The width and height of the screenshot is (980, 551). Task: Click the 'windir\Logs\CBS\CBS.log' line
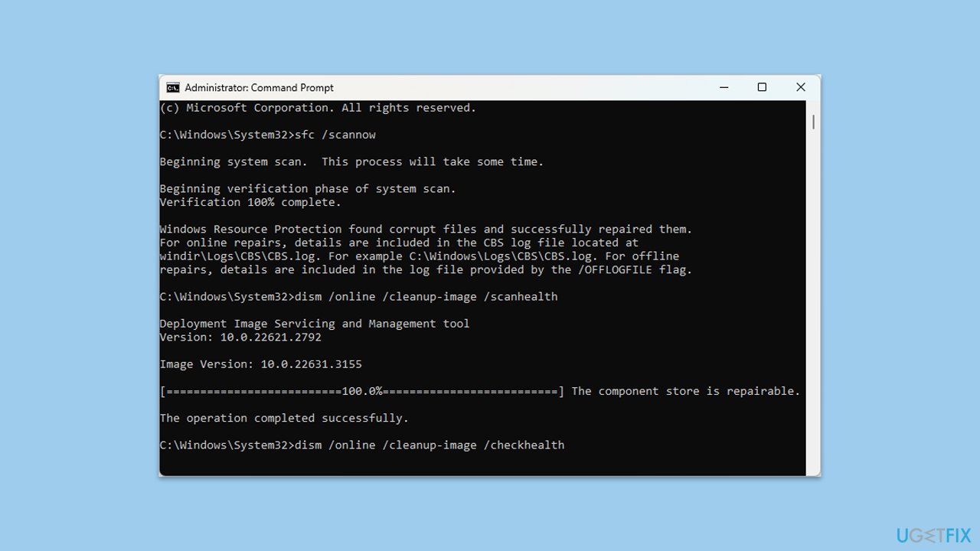[420, 256]
